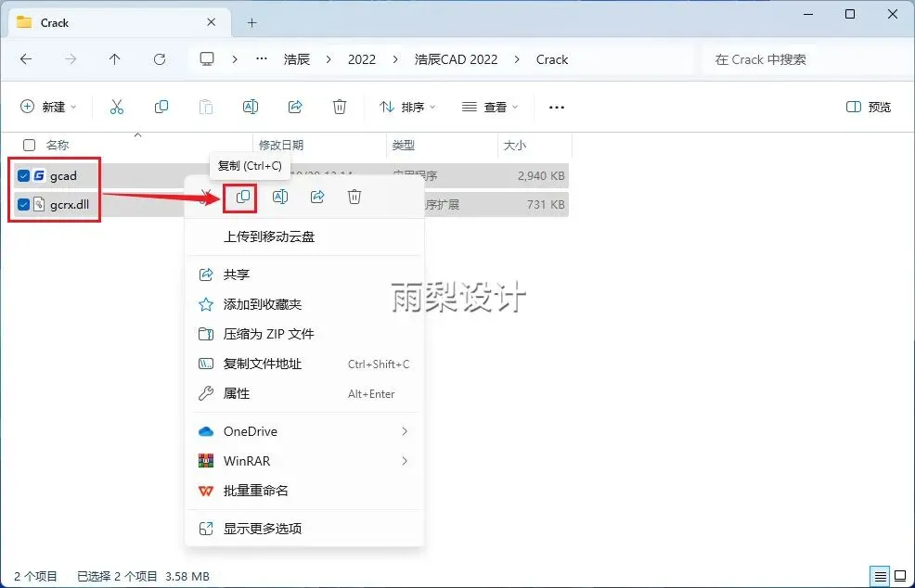
Task: Sort by 类型 column header
Action: 404,146
